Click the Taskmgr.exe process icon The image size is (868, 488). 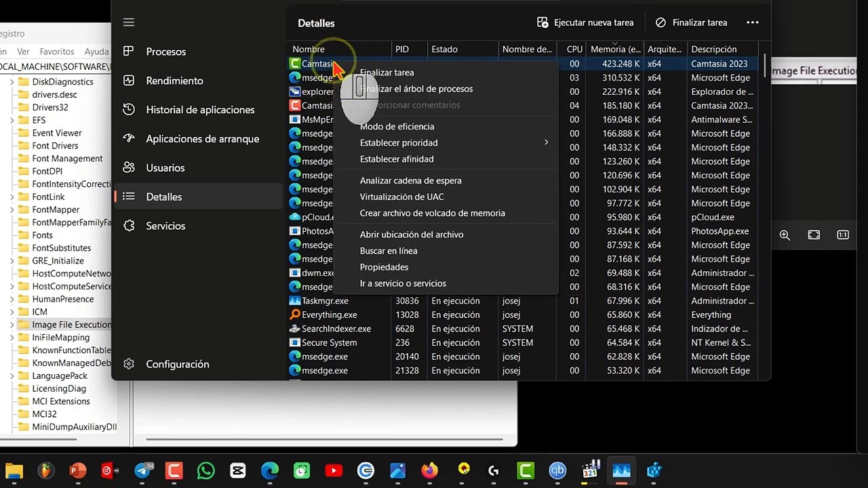point(295,301)
